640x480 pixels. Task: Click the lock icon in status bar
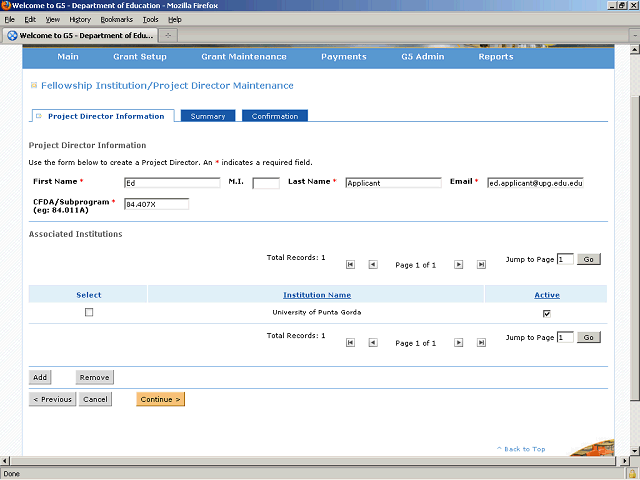[x=632, y=474]
